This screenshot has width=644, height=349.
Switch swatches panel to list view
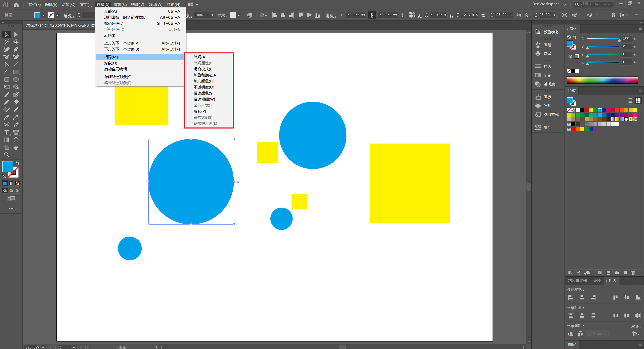tap(630, 101)
